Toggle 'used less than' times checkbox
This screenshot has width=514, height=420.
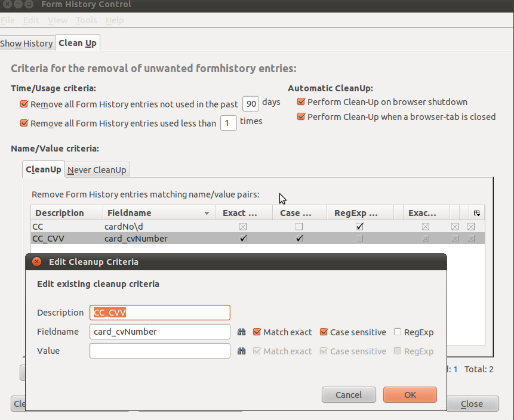click(24, 123)
